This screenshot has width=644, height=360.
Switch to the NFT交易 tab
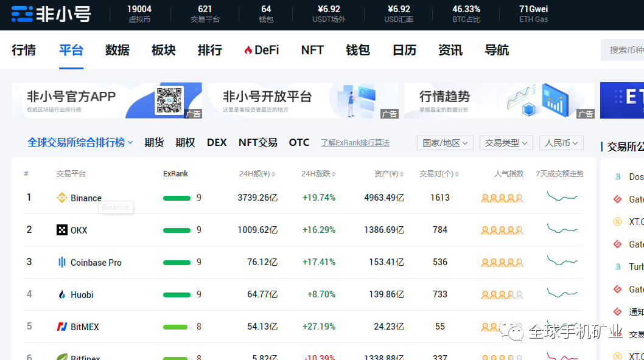(x=257, y=142)
